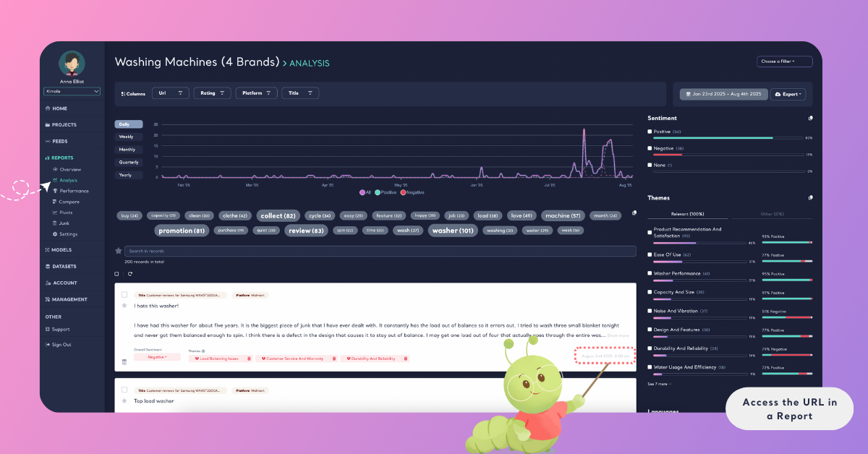Open MODELS from the sidebar
Viewport: 868px width, 454px height.
(x=59, y=250)
